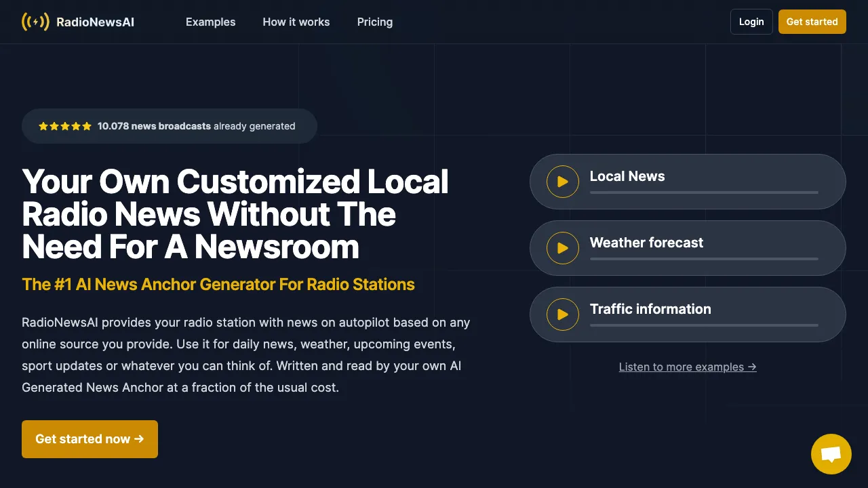Open the Pricing page
Screen dimensions: 868x488
click(375, 22)
